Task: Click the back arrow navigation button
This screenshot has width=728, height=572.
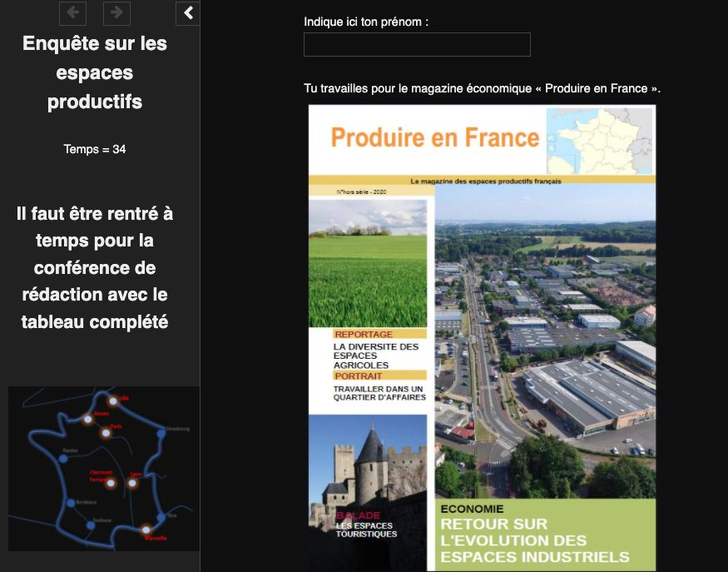Action: click(x=73, y=12)
